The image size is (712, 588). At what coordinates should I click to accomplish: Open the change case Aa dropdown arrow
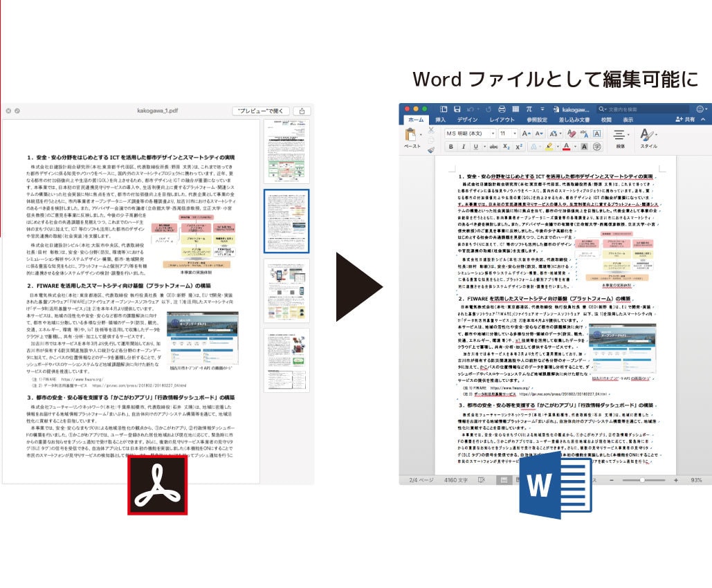coord(560,134)
